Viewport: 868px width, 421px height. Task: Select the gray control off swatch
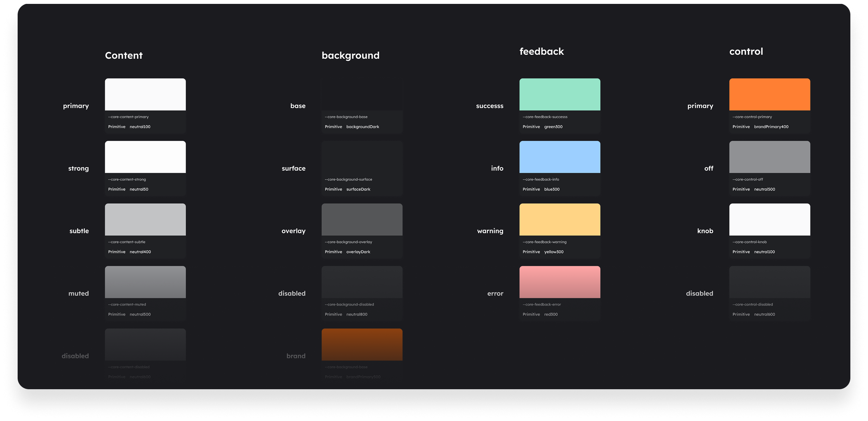[770, 157]
